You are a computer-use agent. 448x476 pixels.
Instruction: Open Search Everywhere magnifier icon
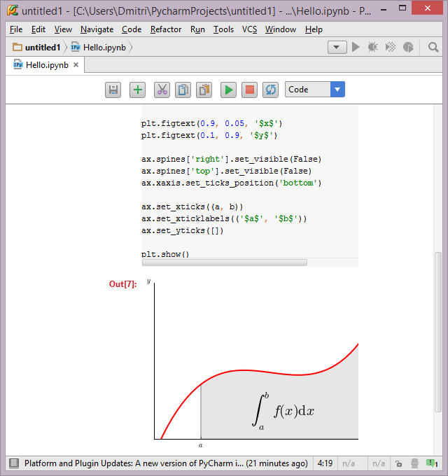433,48
